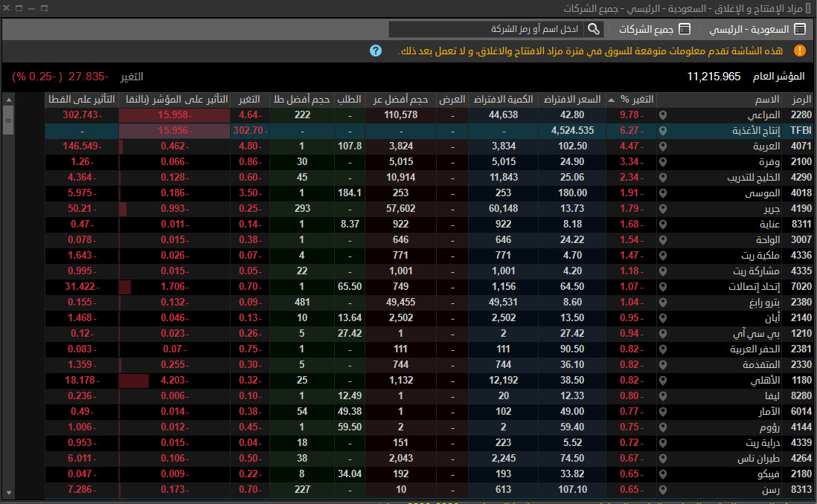Click the pin icon in ليفا row
Screen dimensions: 817x504
[x=663, y=396]
